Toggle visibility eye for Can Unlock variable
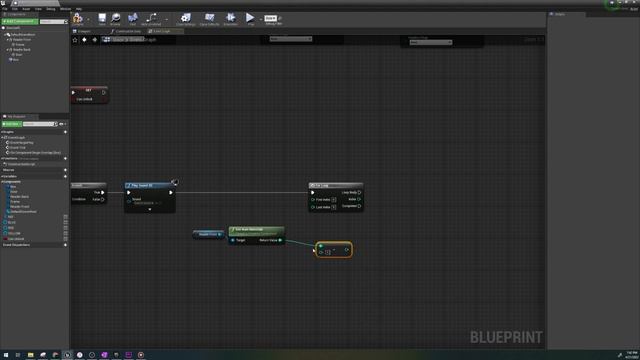This screenshot has height=360, width=640. coord(66,239)
